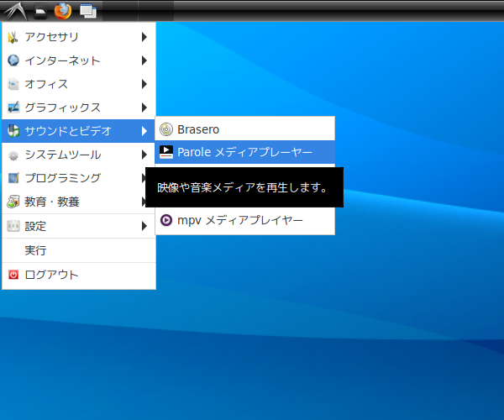The image size is (504, 420).
Task: Expand the グラフィックス submenu arrow
Action: pyautogui.click(x=144, y=108)
